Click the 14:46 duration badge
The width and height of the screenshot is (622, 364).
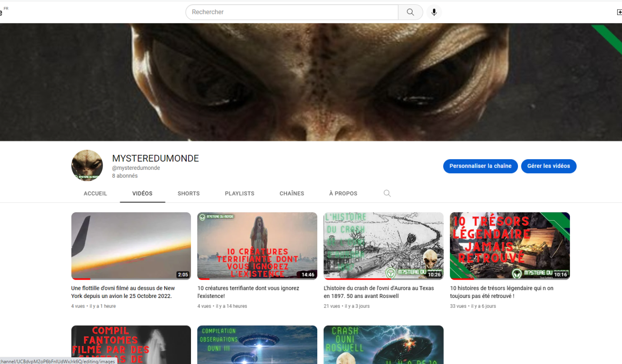click(308, 275)
